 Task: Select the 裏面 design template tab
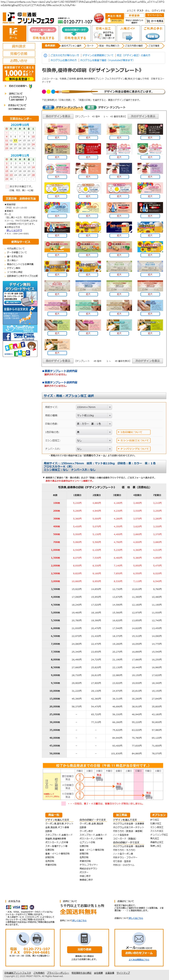(91, 107)
